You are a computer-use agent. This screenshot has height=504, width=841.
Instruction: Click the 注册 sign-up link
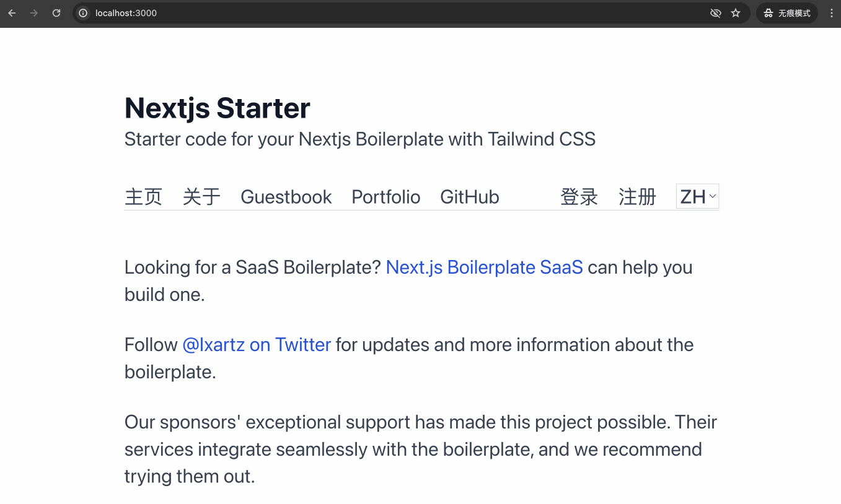[637, 197]
